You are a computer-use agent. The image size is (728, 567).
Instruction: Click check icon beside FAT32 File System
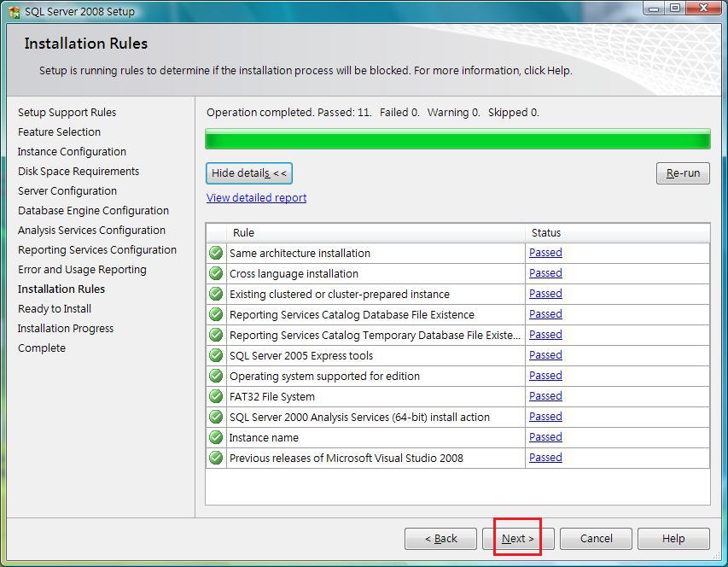pos(216,396)
